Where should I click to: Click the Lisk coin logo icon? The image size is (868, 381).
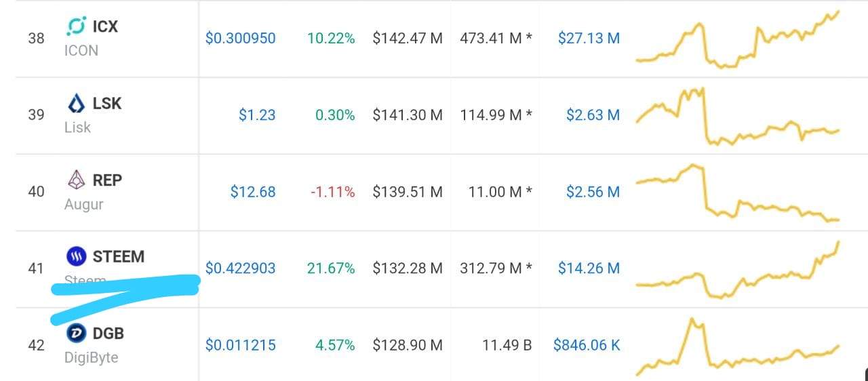coord(76,104)
